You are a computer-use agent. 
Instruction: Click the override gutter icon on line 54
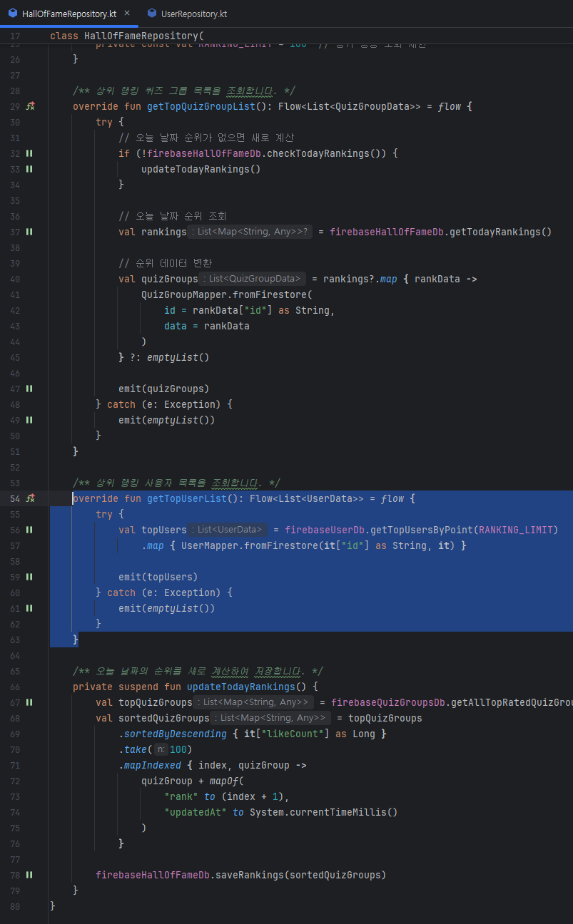[x=30, y=498]
